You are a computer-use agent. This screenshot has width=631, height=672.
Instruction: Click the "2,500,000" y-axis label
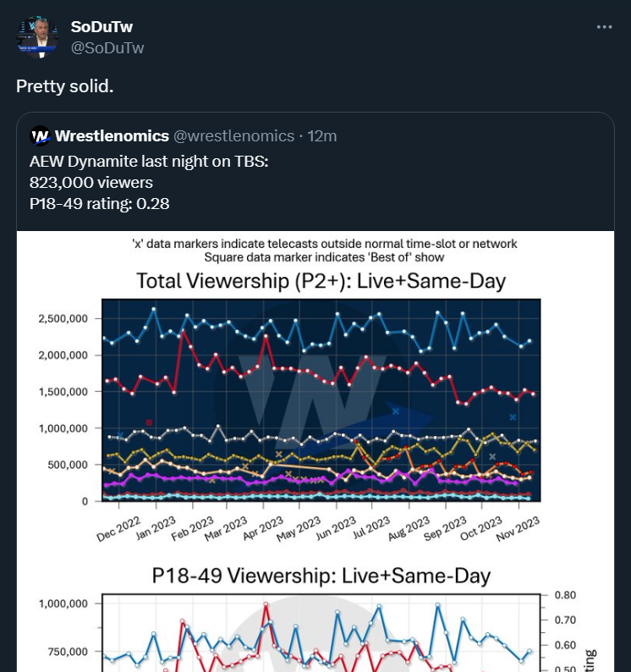[x=64, y=319]
